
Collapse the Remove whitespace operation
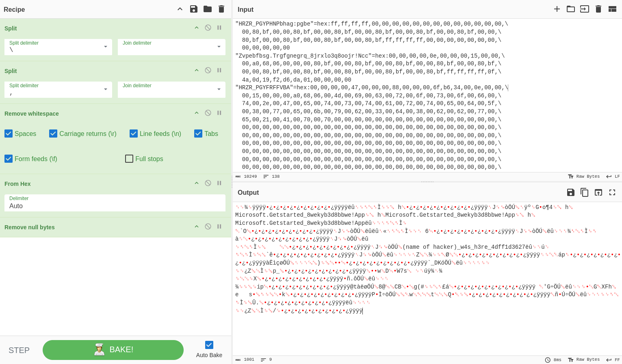click(197, 113)
